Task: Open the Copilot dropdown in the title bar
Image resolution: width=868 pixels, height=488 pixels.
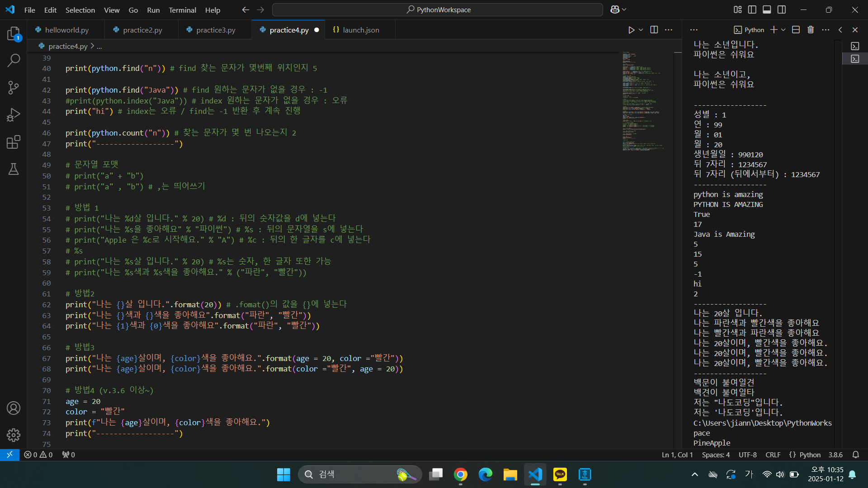Action: (624, 9)
